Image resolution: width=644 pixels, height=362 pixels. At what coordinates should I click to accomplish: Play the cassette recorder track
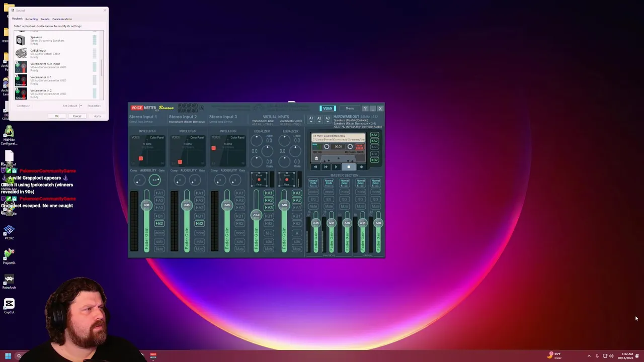[337, 167]
